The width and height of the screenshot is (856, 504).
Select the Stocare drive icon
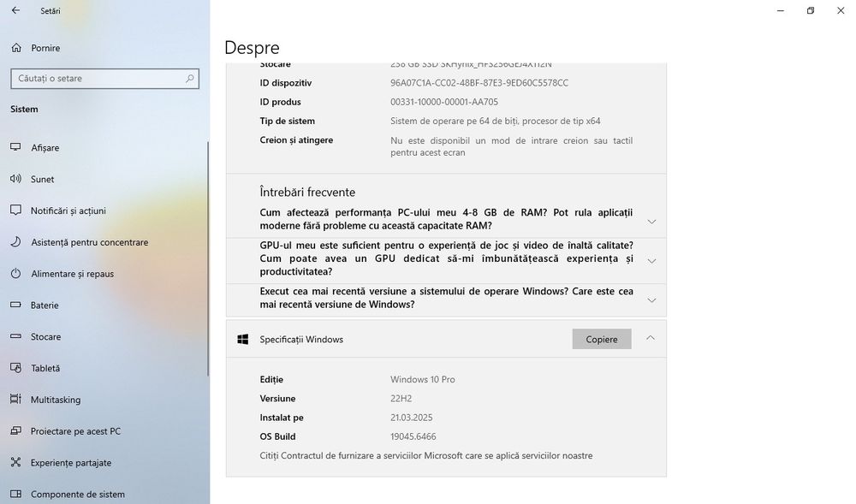coord(15,336)
